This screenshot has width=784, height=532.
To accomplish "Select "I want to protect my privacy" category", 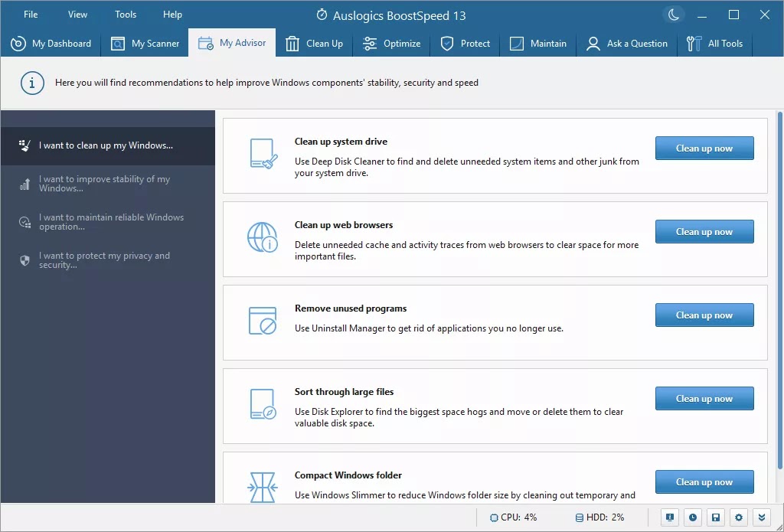I will click(x=104, y=260).
